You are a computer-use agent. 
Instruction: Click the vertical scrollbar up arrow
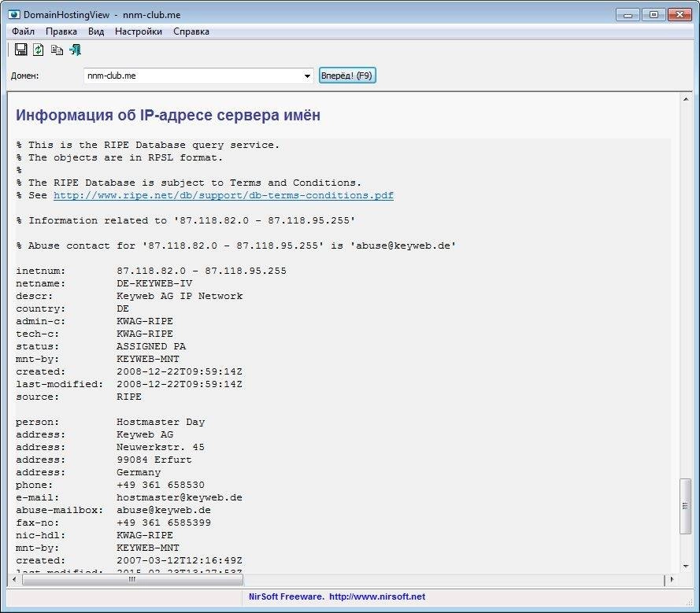point(686,99)
